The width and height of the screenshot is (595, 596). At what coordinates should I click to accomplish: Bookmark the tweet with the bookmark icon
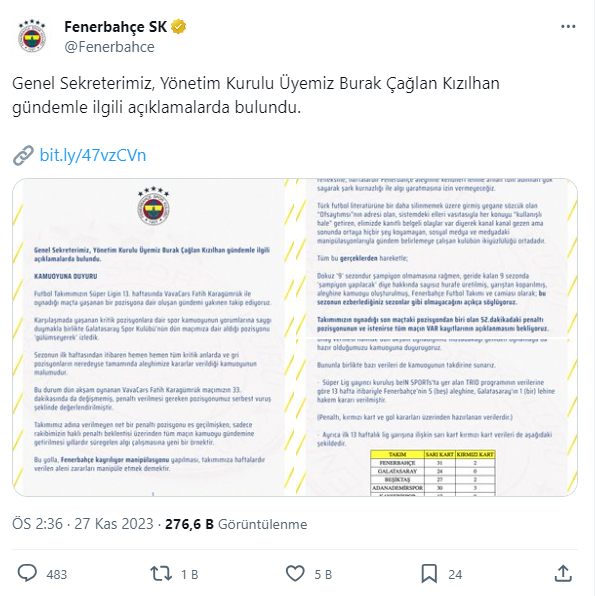(x=429, y=574)
